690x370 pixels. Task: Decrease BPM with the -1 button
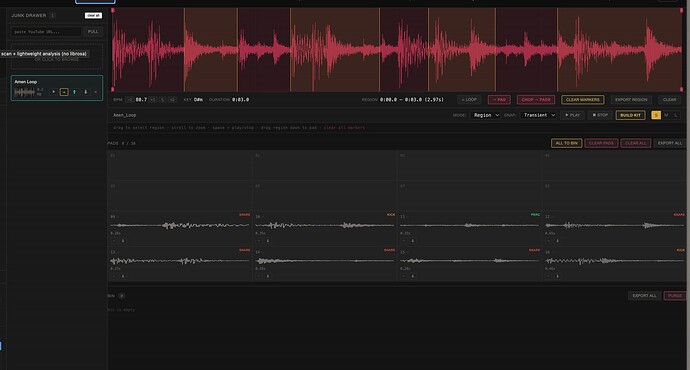point(129,100)
